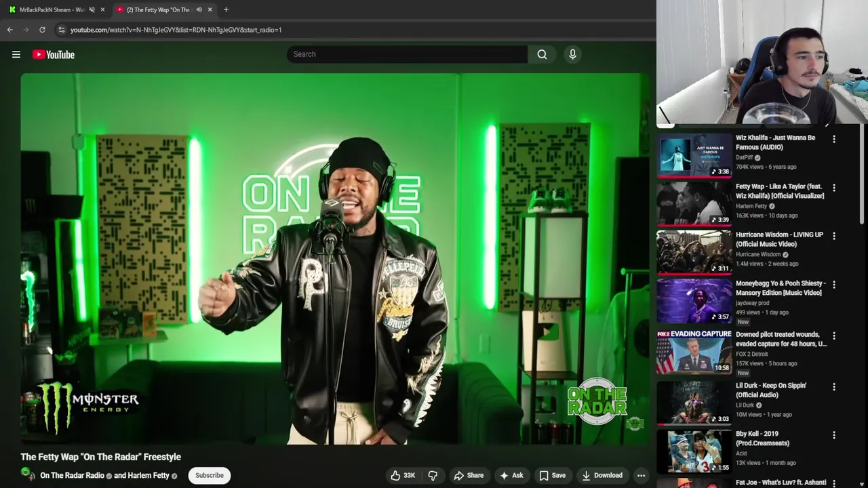This screenshot has width=868, height=488.
Task: Open options menu for Fat Joe video
Action: (x=834, y=483)
